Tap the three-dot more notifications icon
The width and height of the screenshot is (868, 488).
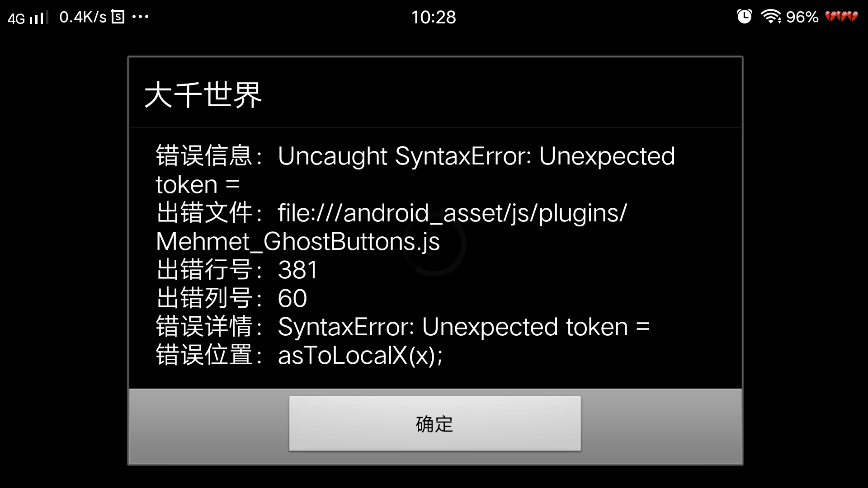coord(140,17)
